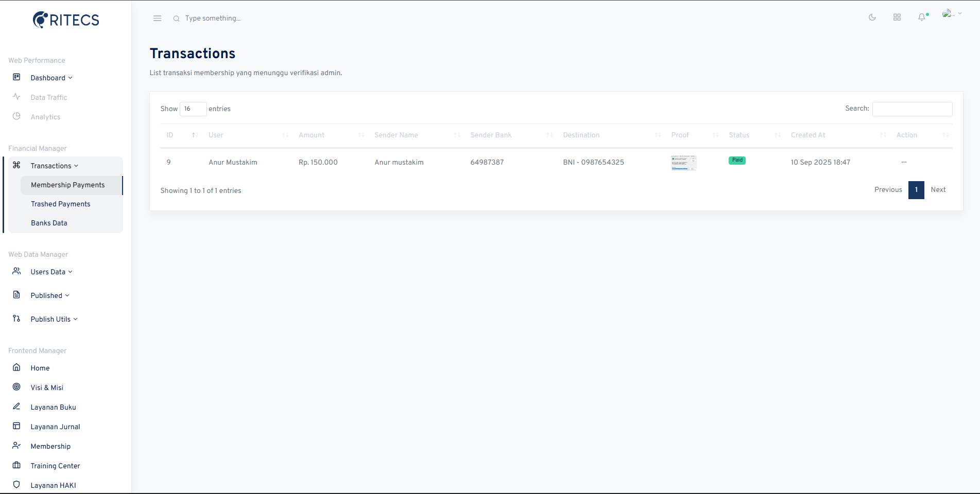Open the Visi & Misi target icon
The width and height of the screenshot is (980, 494).
16,387
